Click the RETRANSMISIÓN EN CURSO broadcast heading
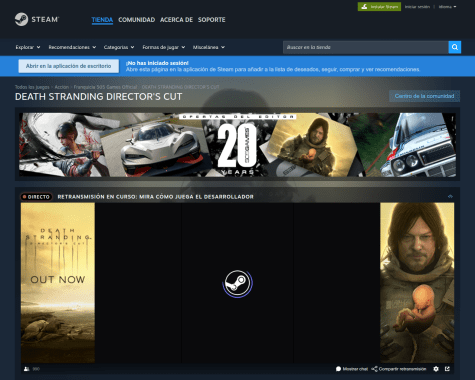This screenshot has width=475, height=380. tap(155, 197)
